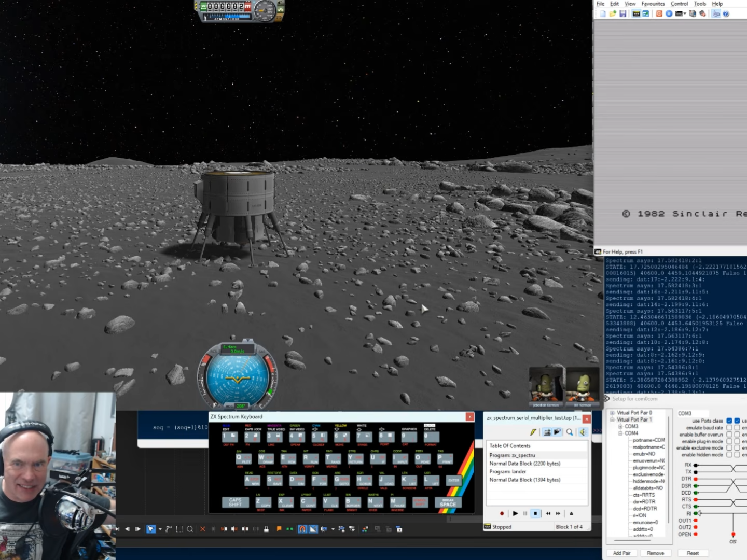Check first 'enable buffer overrun' checkbox
747x560 pixels.
tap(729, 435)
